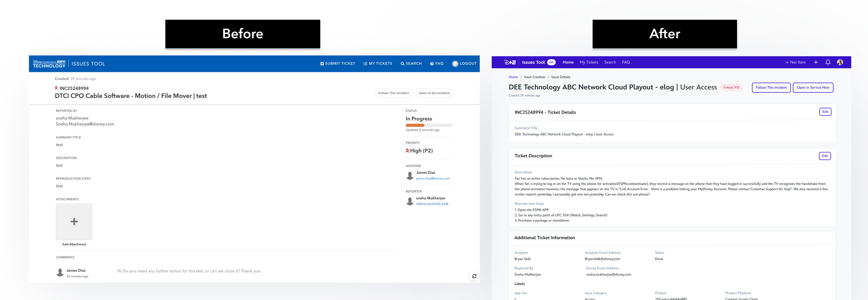The height and width of the screenshot is (300, 868).
Task: Click Issue Details breadcrumb
Action: [x=561, y=77]
